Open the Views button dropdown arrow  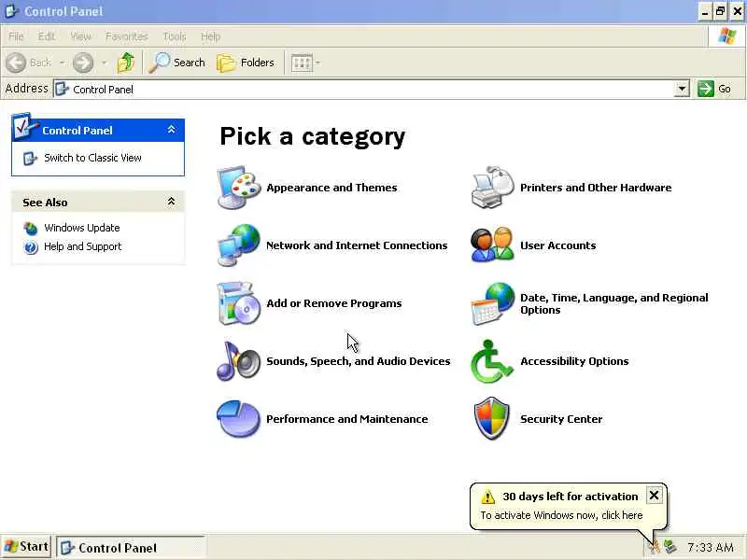(x=317, y=63)
